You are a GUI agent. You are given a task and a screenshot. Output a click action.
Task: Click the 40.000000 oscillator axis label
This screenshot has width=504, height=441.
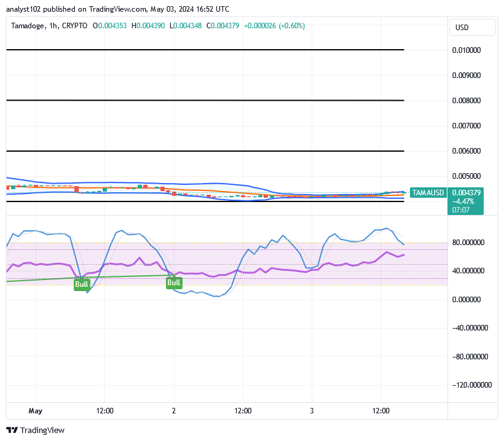point(468,271)
